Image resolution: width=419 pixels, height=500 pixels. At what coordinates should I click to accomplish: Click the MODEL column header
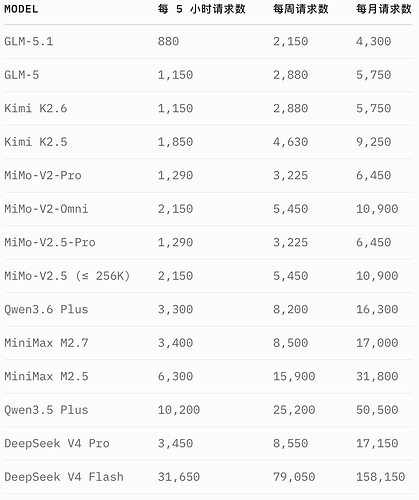21,9
